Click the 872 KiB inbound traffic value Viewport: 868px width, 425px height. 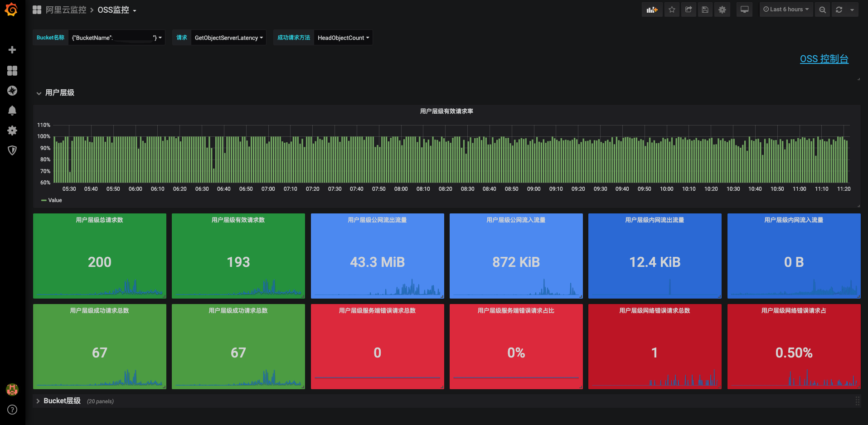516,262
